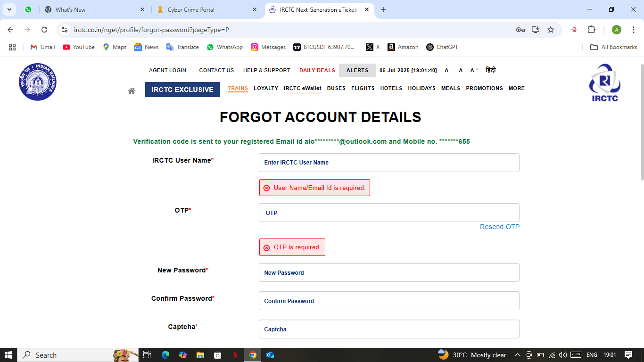This screenshot has height=362, width=644.
Task: Click the Resend OTP link
Action: (499, 227)
